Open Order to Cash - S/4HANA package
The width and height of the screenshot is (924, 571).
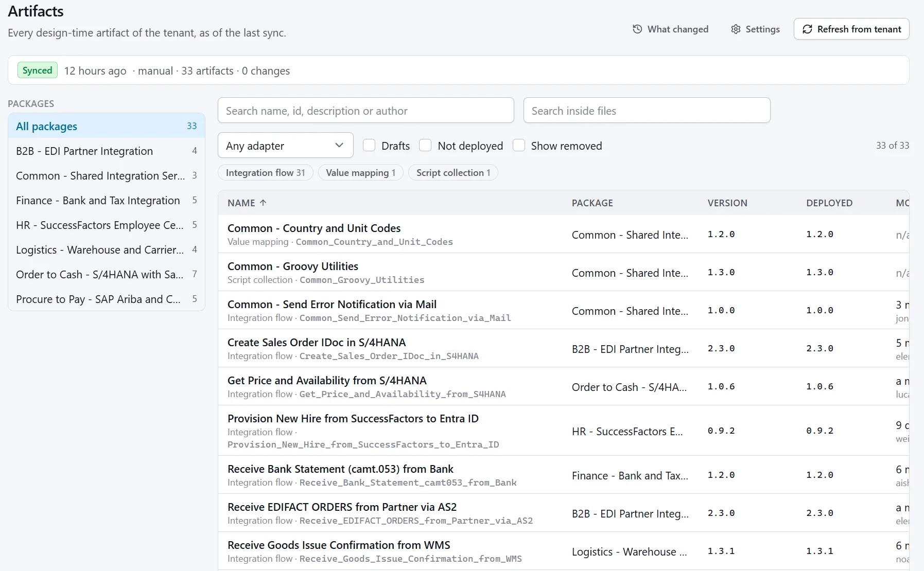[x=107, y=274]
